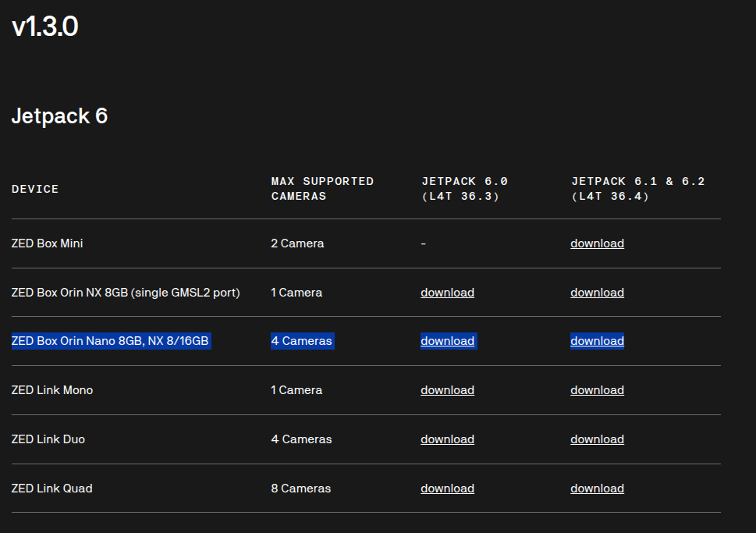Screen dimensions: 756x533
Task: Download ZED Link Duo L4T 36.4 driver
Action: (x=597, y=439)
